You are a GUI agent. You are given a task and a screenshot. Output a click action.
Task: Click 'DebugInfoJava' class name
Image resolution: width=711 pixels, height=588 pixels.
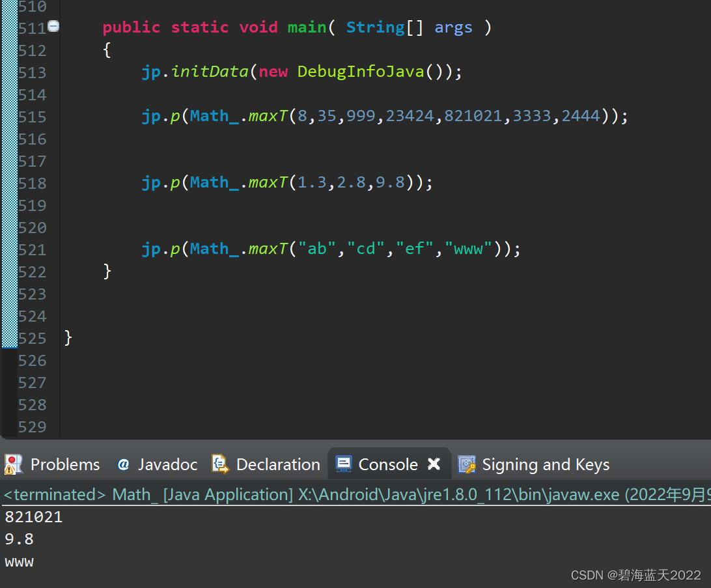(361, 72)
